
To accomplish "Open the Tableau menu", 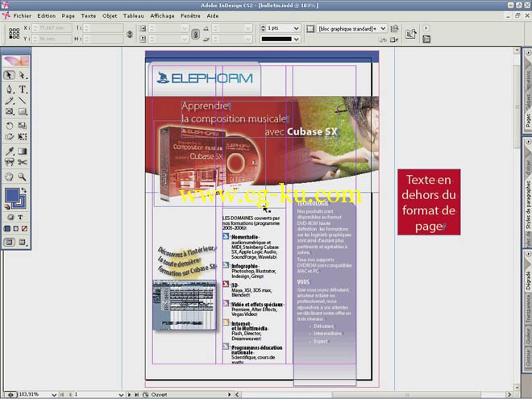I will tap(133, 16).
